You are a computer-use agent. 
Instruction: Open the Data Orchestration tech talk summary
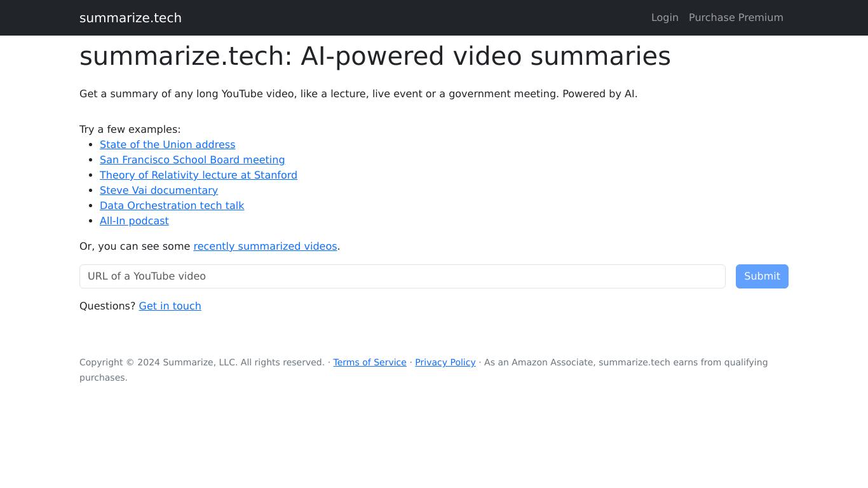172,205
